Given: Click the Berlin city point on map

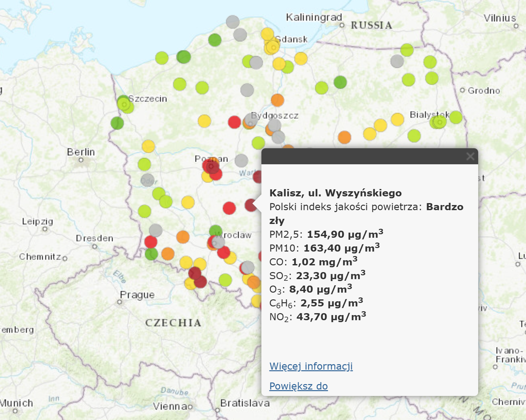Looking at the screenshot, I should pyautogui.click(x=81, y=159).
